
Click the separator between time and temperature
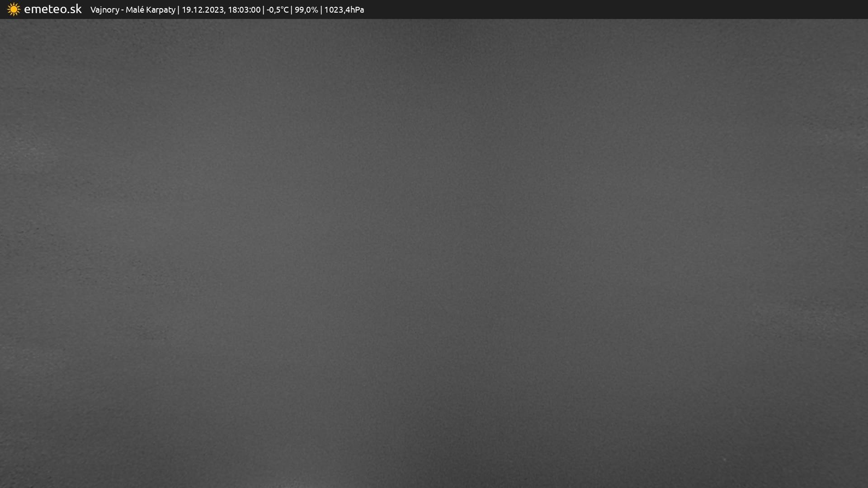point(264,10)
